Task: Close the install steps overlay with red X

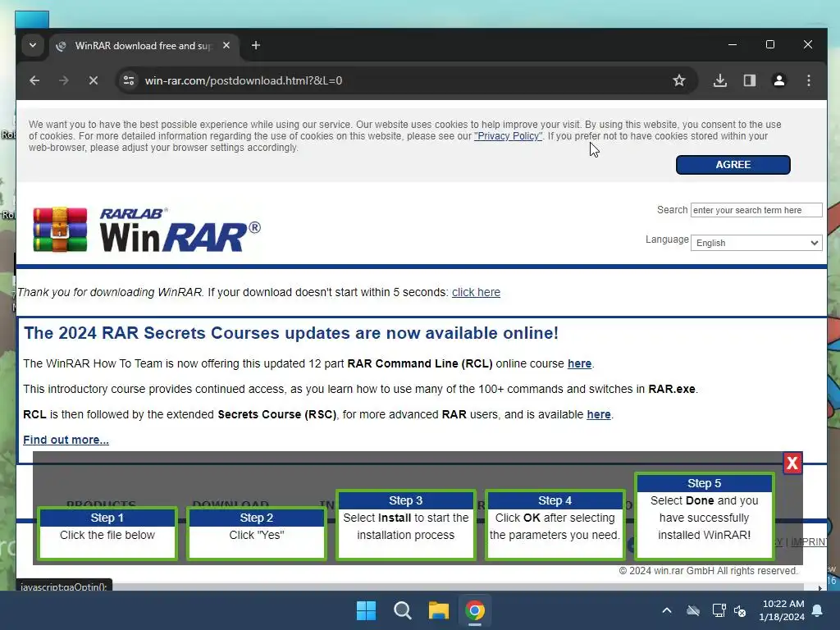Action: point(792,463)
